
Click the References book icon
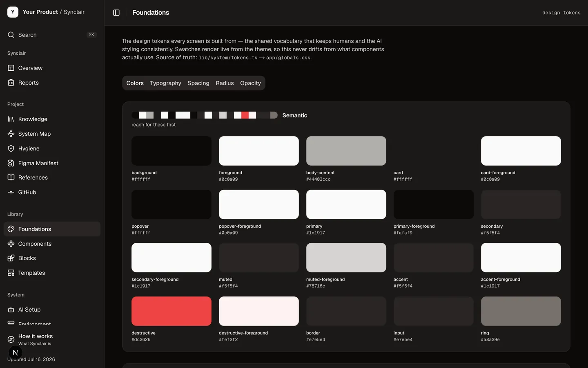[x=11, y=177]
